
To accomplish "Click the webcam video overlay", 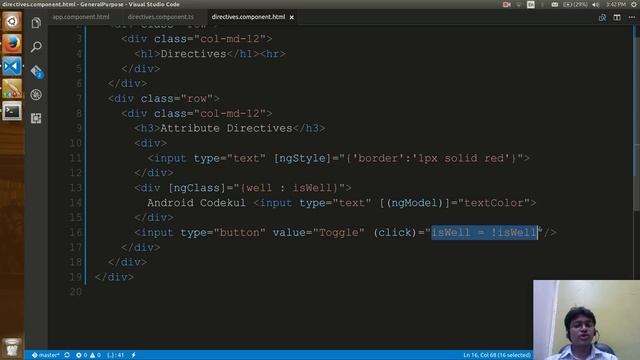I will 586,320.
